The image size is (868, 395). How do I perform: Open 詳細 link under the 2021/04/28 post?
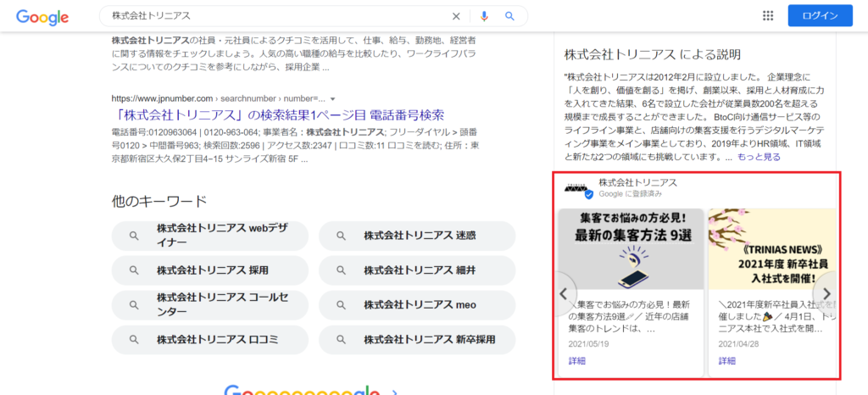pos(727,361)
